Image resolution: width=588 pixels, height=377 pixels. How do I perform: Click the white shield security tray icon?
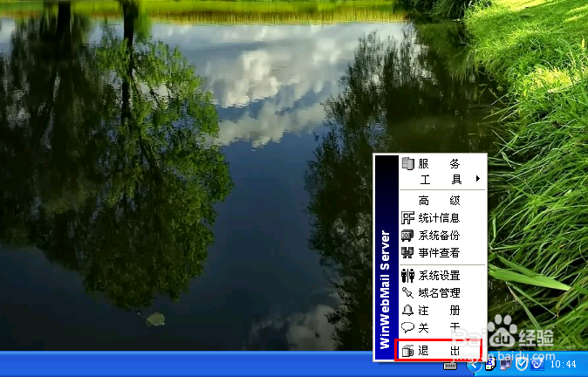point(521,364)
